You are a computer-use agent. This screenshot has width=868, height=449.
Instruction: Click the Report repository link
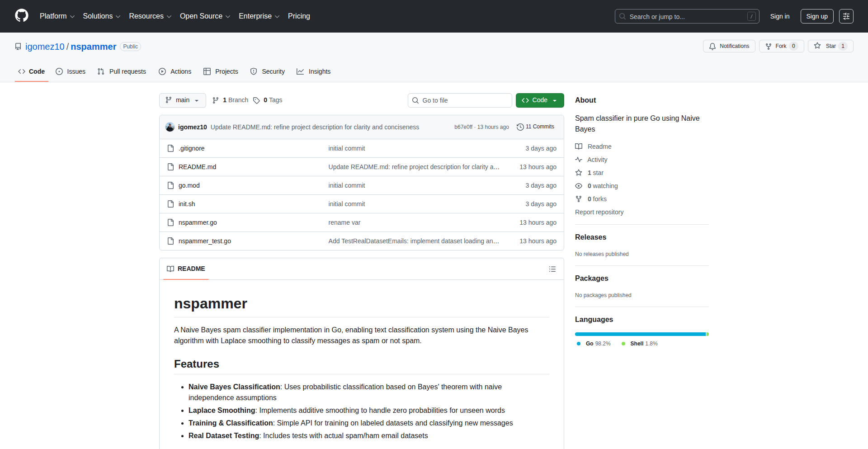[x=599, y=212]
